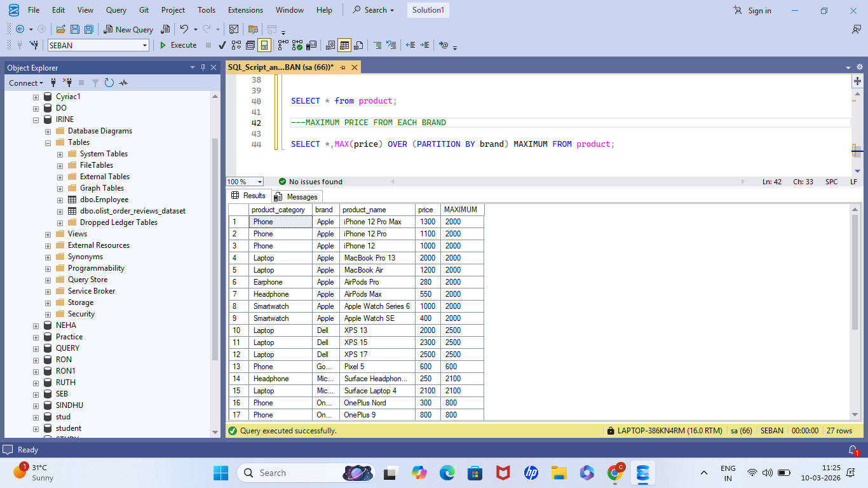Click the Uncomment selected lines icon
This screenshot has width=868, height=488.
[x=391, y=45]
